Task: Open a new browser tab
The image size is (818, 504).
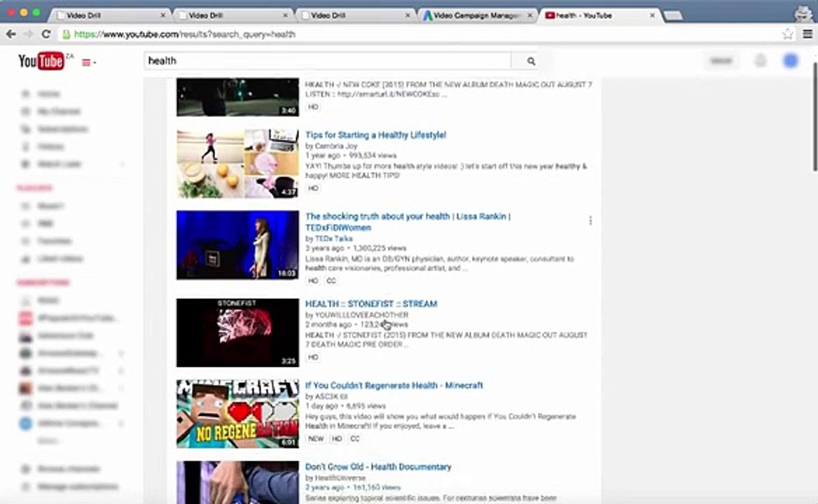Action: [x=673, y=15]
